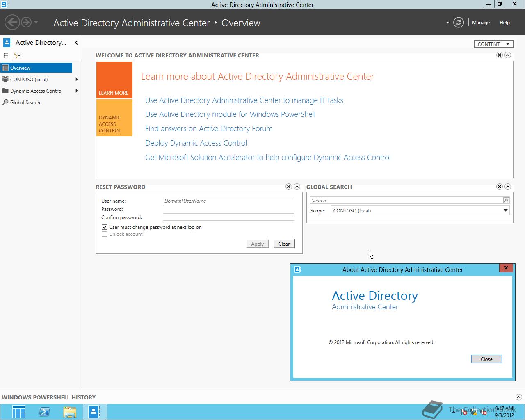
Task: Go back with the back arrow button
Action: pyautogui.click(x=12, y=22)
